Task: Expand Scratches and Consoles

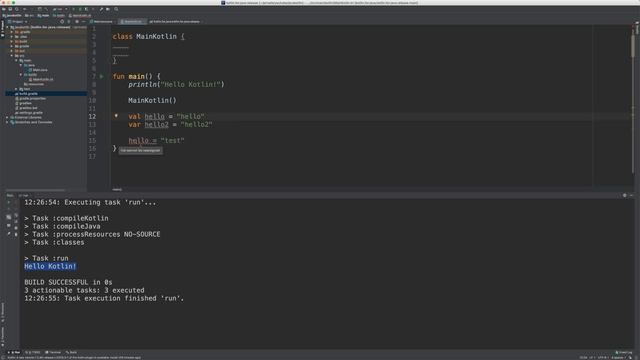Action: [x=7, y=122]
